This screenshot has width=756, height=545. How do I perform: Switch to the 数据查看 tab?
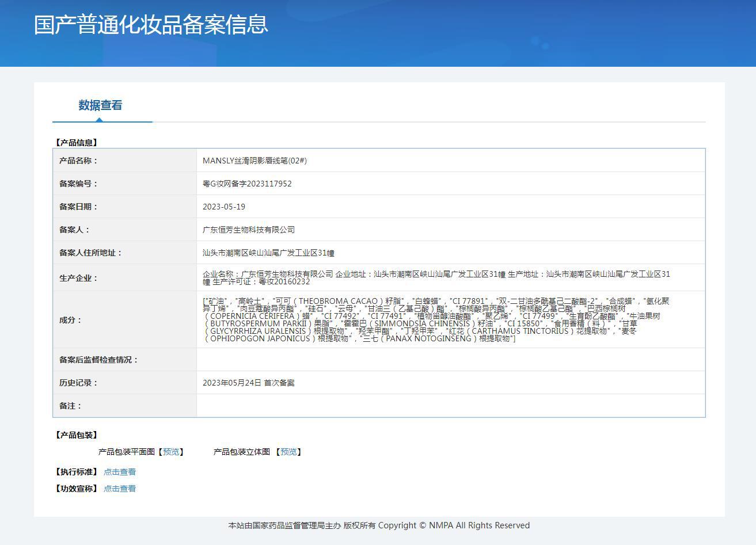click(101, 105)
